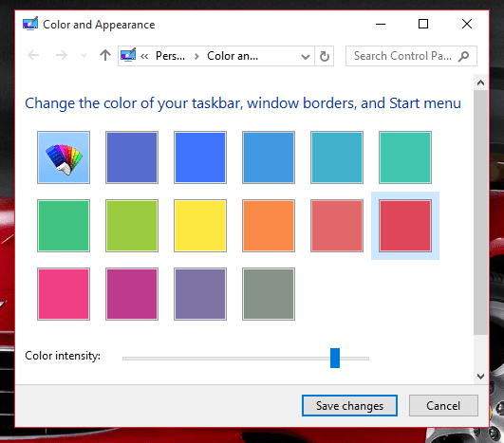Open the recent locations dropdown arrow
Image resolution: width=504 pixels, height=443 pixels.
[84, 56]
